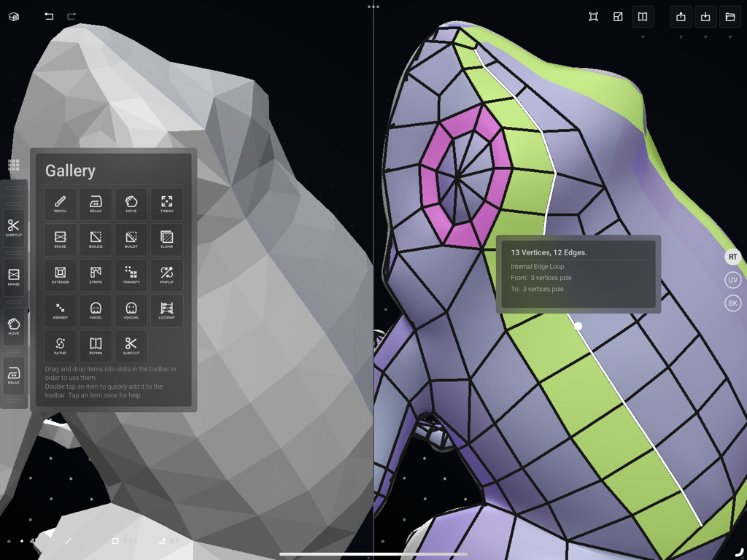The width and height of the screenshot is (747, 560).
Task: Open the export options dropdown arrow
Action: point(681,36)
